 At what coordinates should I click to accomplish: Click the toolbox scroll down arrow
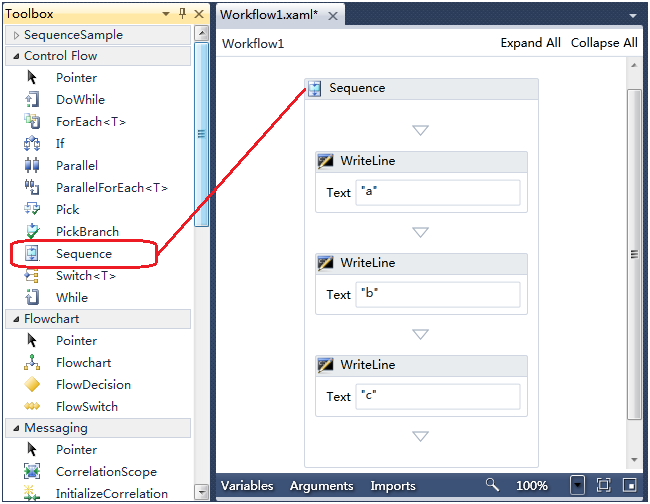(x=201, y=492)
